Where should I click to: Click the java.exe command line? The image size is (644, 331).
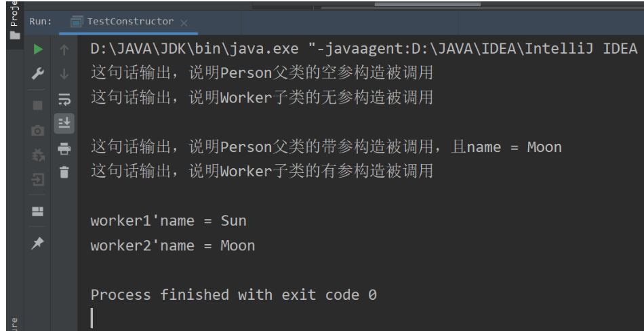click(364, 49)
